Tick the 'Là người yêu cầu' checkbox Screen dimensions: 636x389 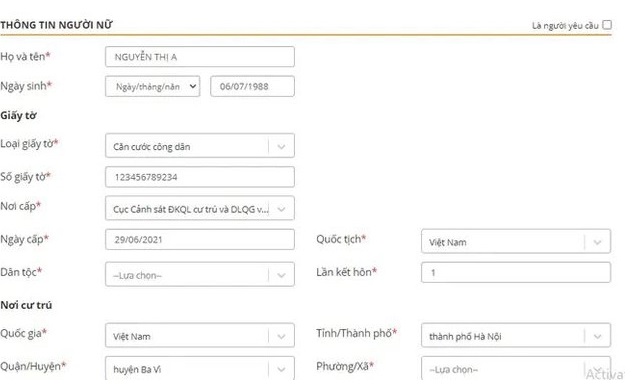click(x=607, y=25)
